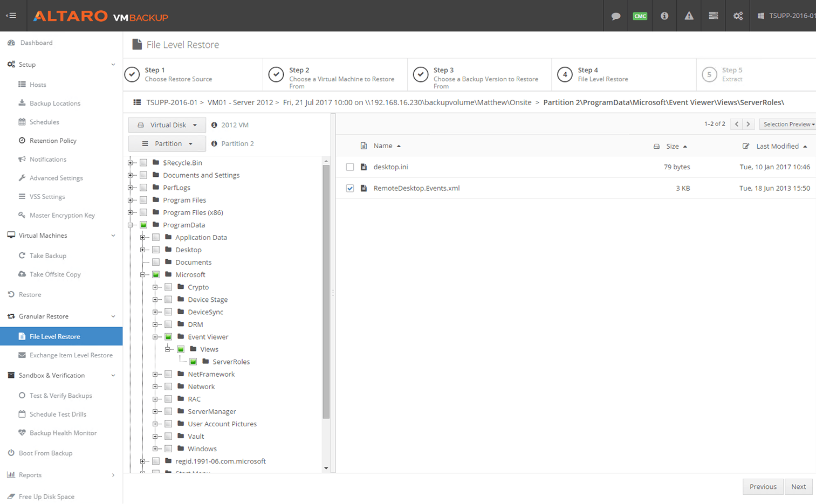Open File Level Restore in sidebar
Image resolution: width=816 pixels, height=504 pixels.
pos(61,336)
